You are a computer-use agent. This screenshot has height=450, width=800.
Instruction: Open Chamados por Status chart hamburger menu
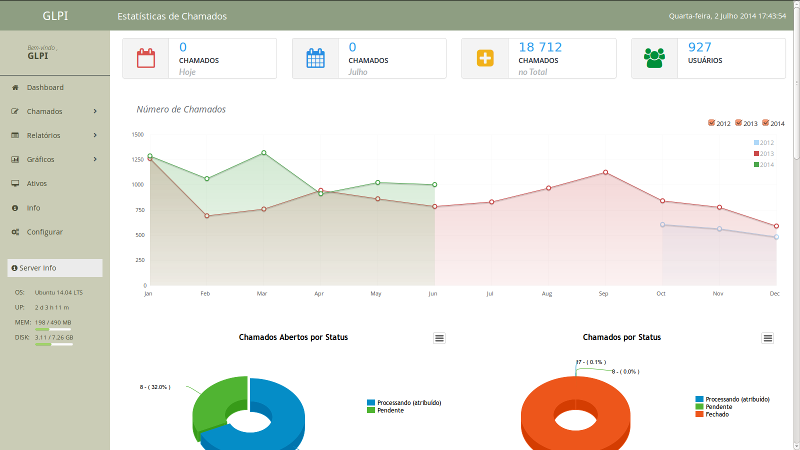coord(768,338)
